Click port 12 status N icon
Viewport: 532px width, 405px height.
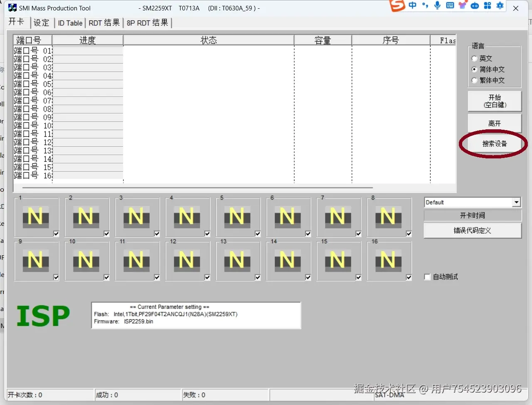[x=187, y=261]
